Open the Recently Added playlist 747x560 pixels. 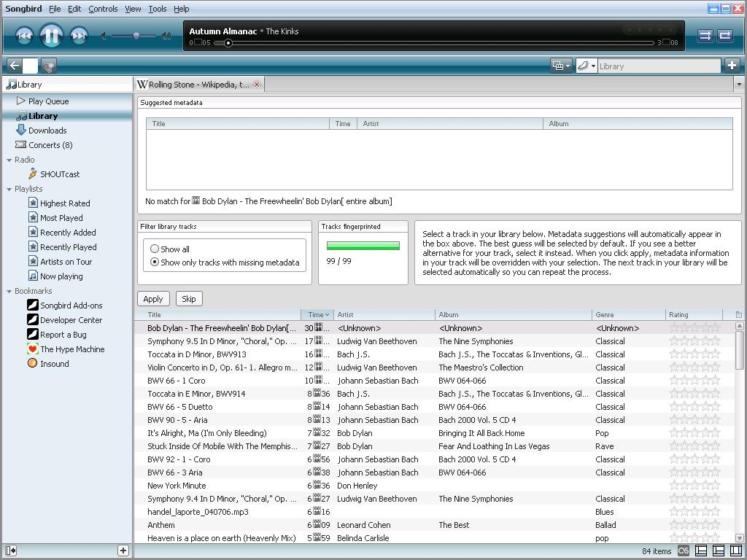68,233
